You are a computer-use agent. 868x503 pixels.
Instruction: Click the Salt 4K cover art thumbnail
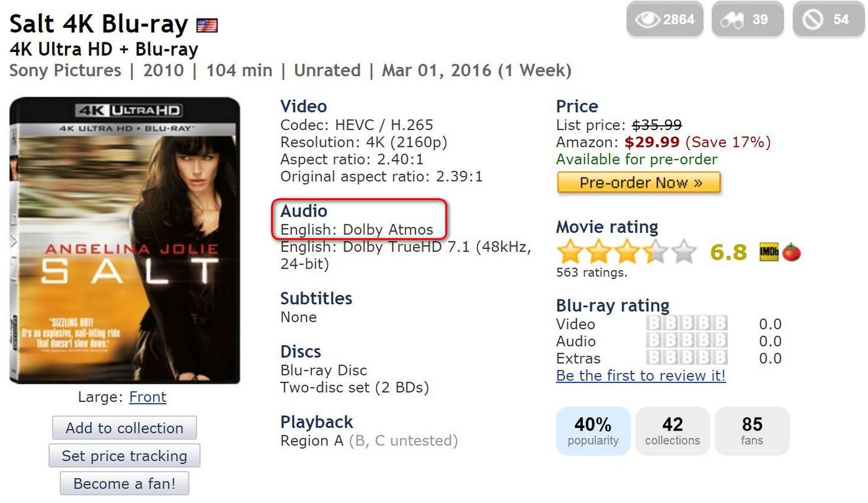point(125,240)
